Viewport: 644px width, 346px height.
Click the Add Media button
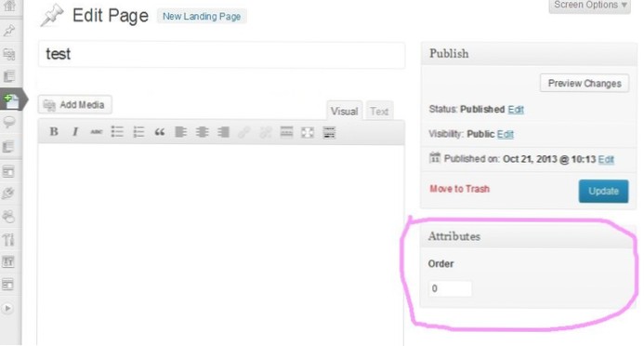(74, 105)
